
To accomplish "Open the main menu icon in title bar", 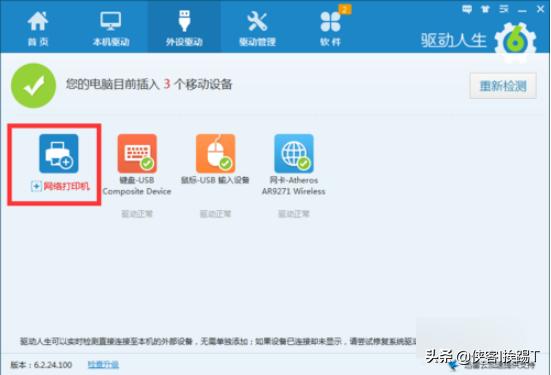I will point(504,9).
